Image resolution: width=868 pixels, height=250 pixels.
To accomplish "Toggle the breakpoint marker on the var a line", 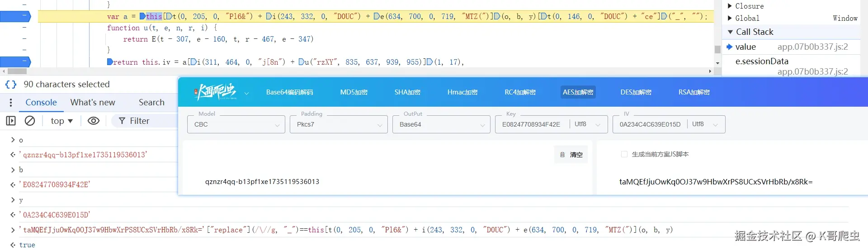I will click(x=15, y=17).
